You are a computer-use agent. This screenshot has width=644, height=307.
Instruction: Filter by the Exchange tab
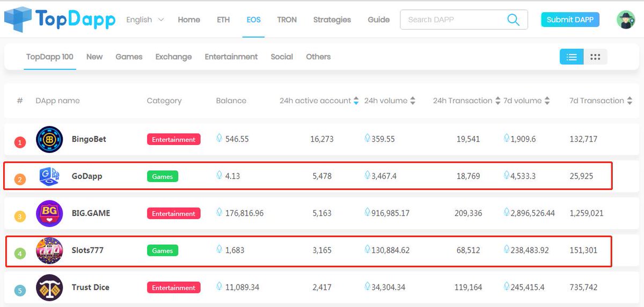pos(173,56)
